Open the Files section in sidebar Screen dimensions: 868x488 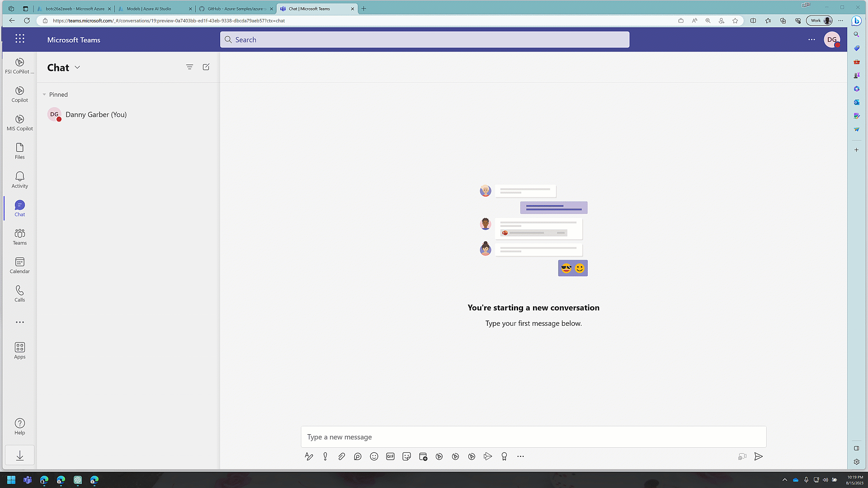(20, 151)
